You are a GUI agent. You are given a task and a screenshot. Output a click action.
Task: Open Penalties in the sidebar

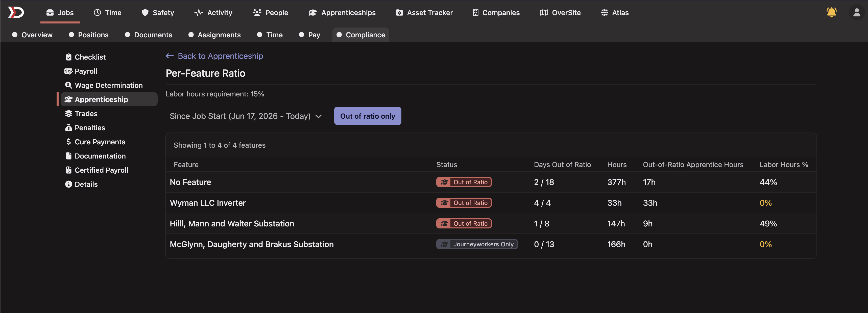(x=109, y=127)
